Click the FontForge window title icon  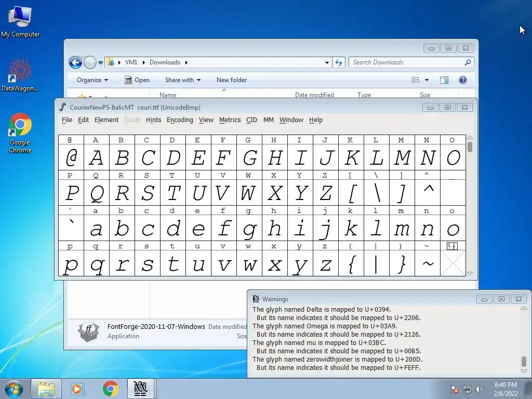[63, 107]
